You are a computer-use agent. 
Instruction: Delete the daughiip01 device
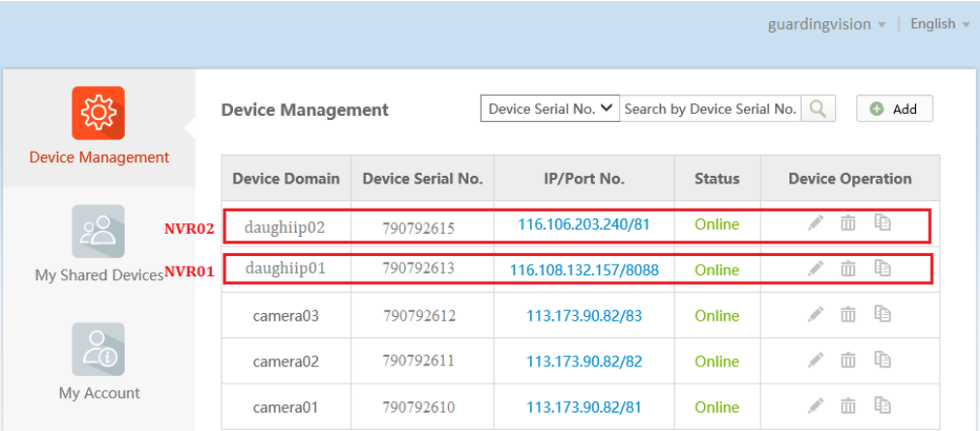(x=848, y=269)
